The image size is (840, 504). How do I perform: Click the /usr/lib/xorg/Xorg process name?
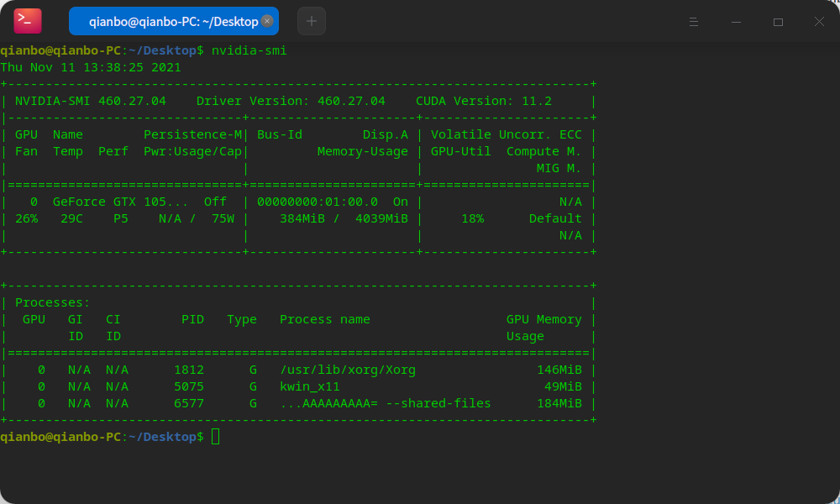[x=348, y=370]
